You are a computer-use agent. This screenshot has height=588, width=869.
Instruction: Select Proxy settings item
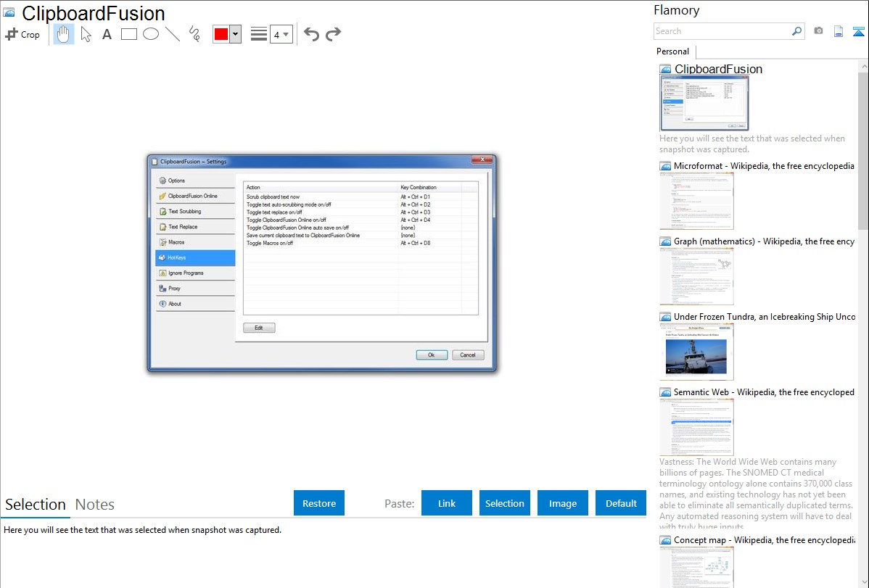click(196, 288)
